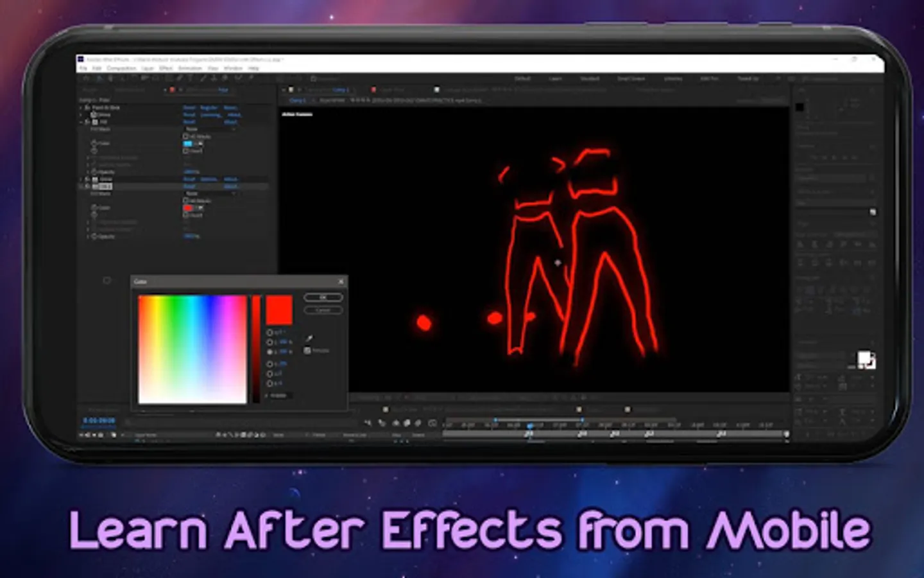Select the Rotation tool
This screenshot has height=578, width=924.
coord(134,78)
